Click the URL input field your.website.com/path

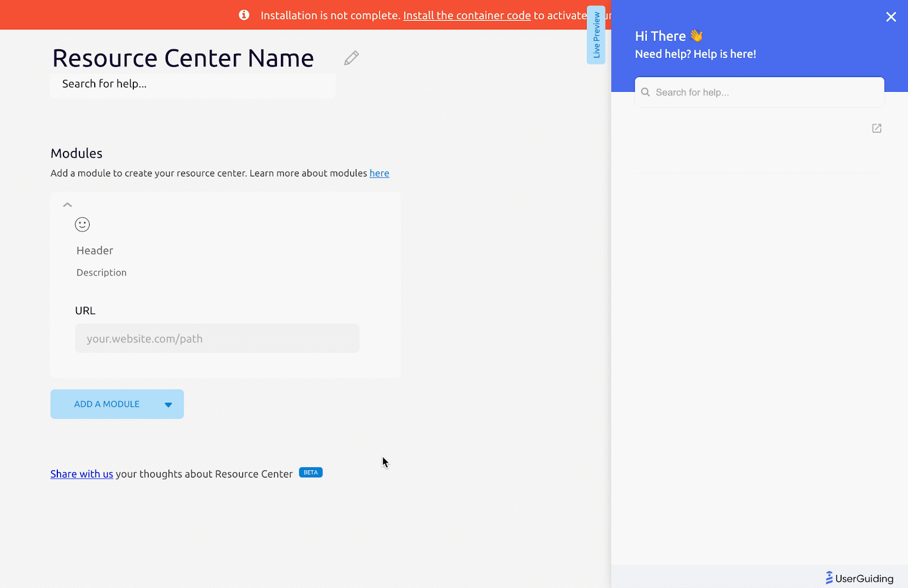(x=217, y=339)
